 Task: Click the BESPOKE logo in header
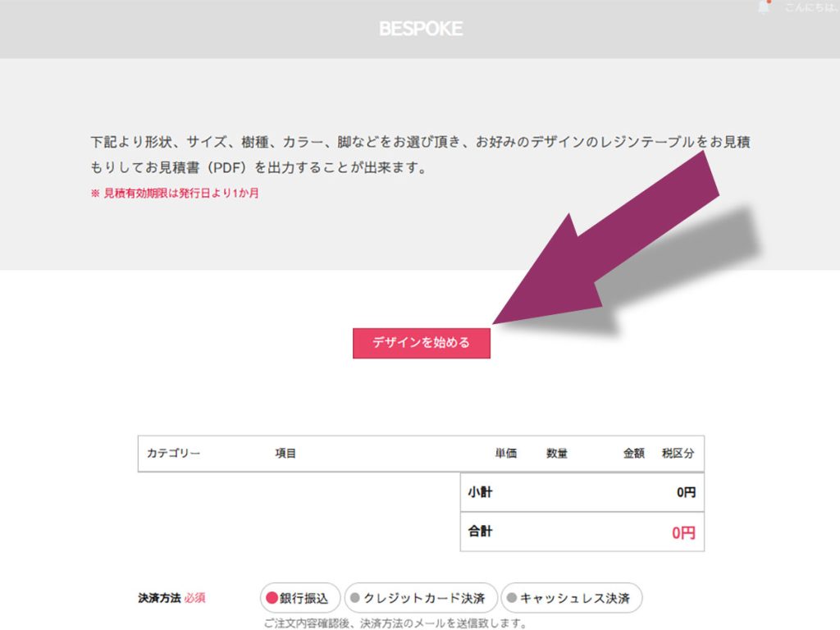(421, 29)
